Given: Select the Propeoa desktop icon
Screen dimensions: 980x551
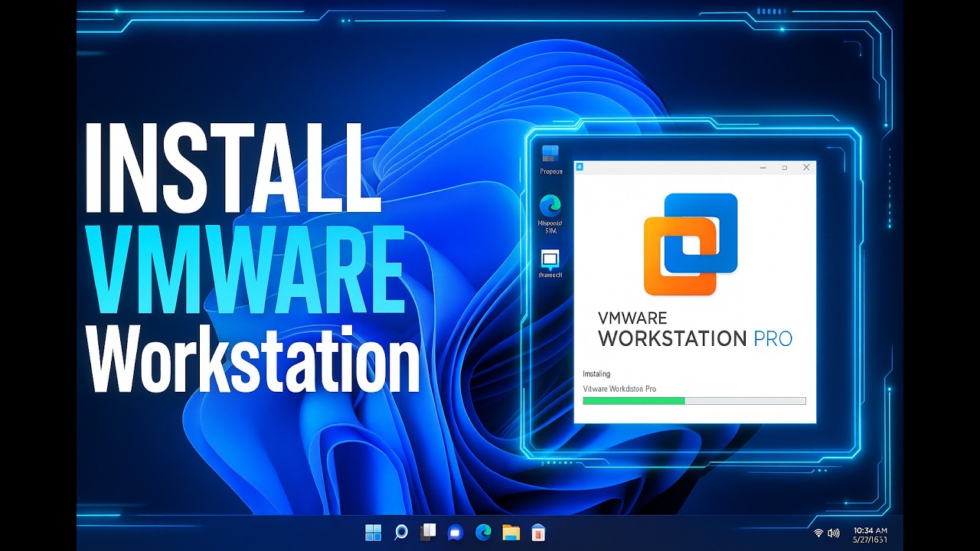Looking at the screenshot, I should pyautogui.click(x=550, y=160).
